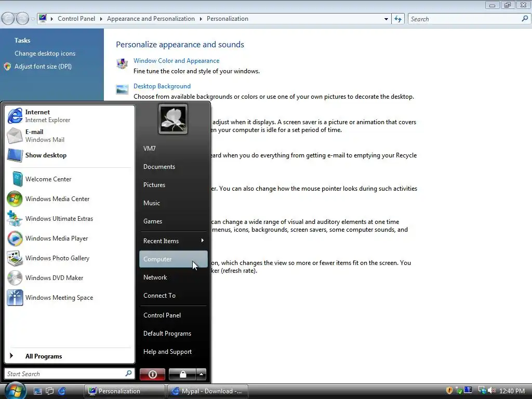Open Window Color and Appearance link
The height and width of the screenshot is (399, 532).
pyautogui.click(x=177, y=61)
